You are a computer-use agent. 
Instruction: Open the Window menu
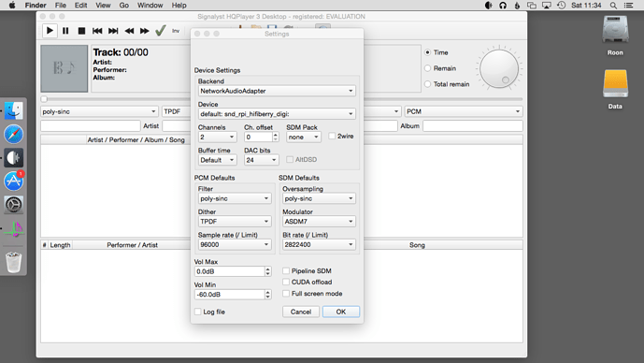click(150, 6)
